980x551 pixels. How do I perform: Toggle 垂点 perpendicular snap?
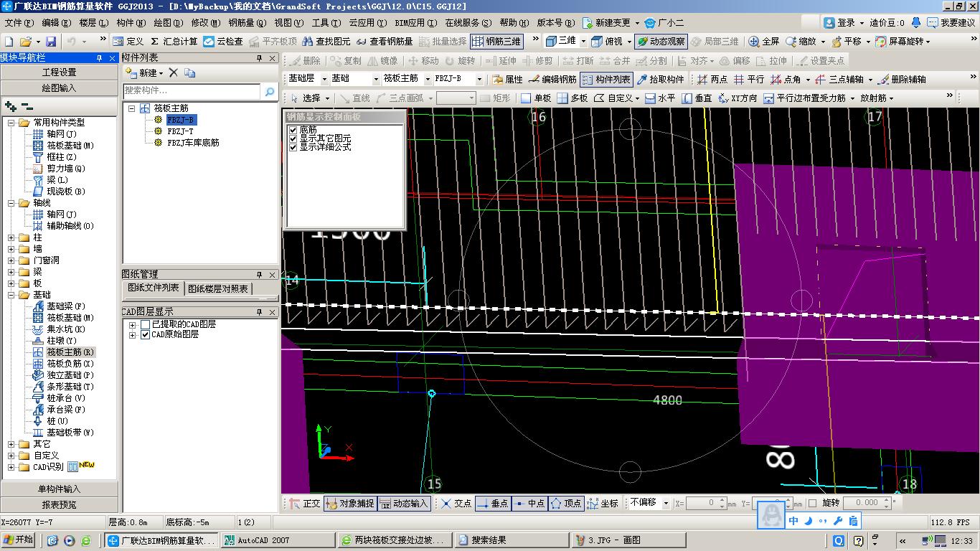click(493, 503)
